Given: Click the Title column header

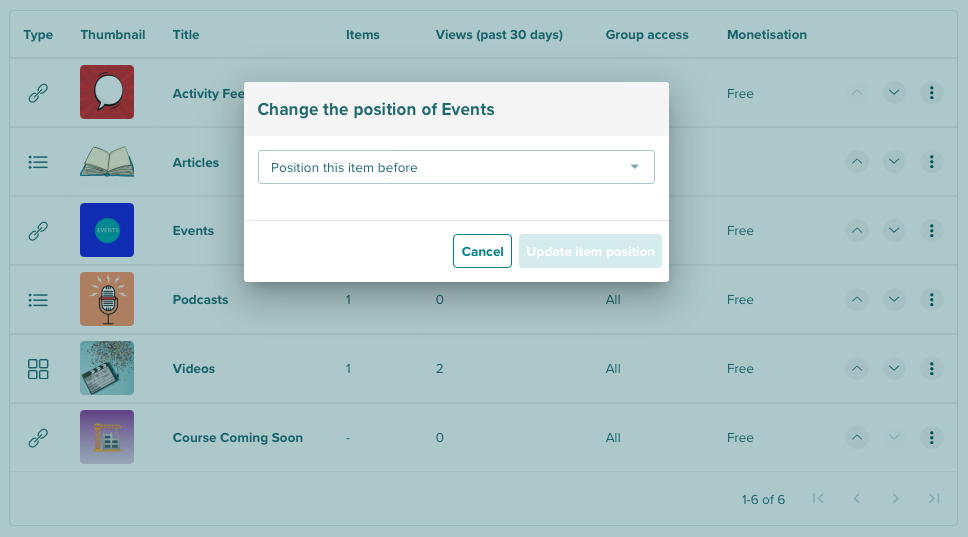Looking at the screenshot, I should [x=186, y=35].
